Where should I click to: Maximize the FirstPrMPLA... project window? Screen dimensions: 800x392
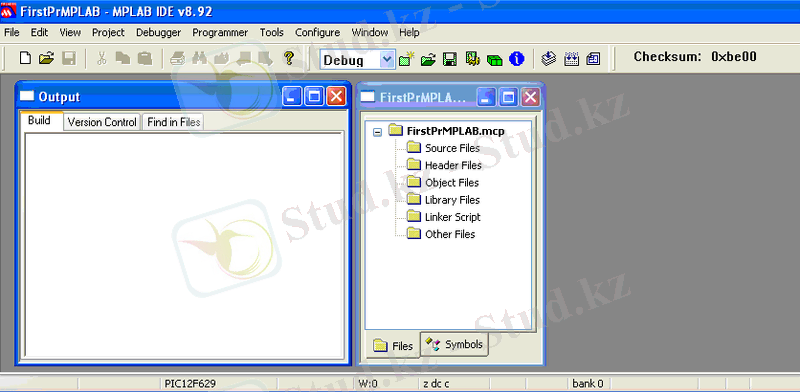(508, 96)
